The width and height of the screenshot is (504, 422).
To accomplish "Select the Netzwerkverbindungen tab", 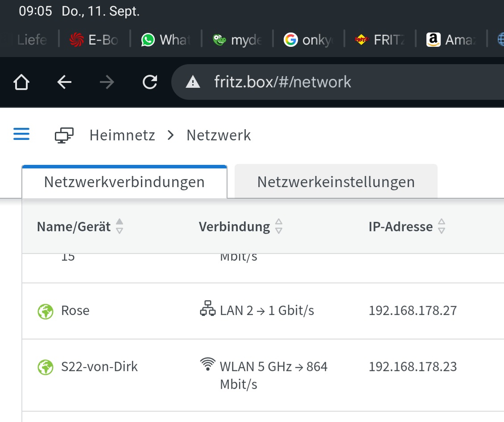I will [x=124, y=182].
